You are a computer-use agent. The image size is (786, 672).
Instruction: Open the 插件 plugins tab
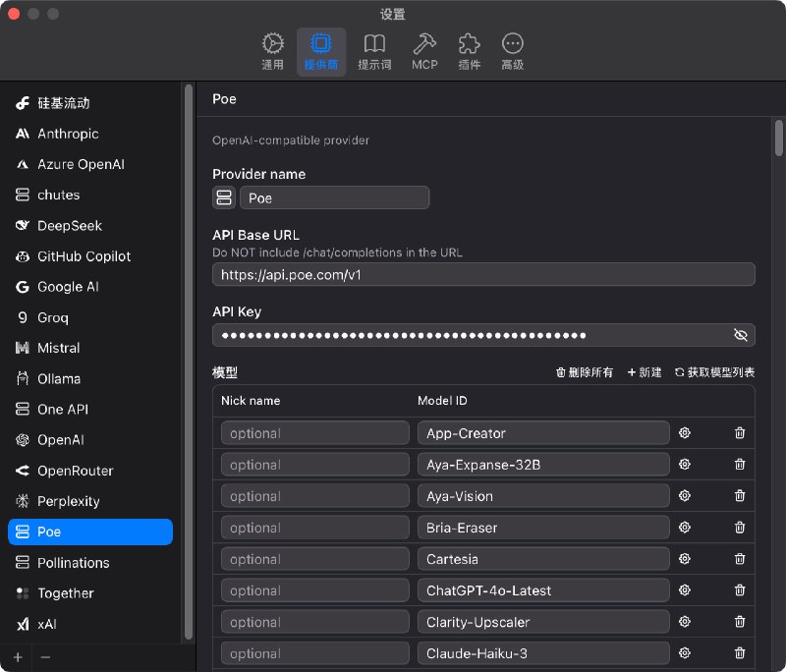pyautogui.click(x=470, y=52)
